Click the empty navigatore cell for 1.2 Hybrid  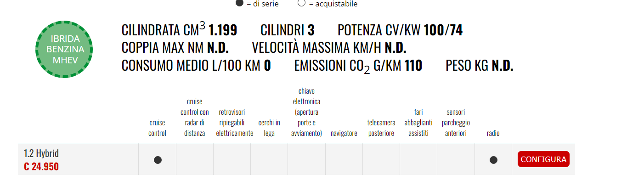[x=344, y=159]
